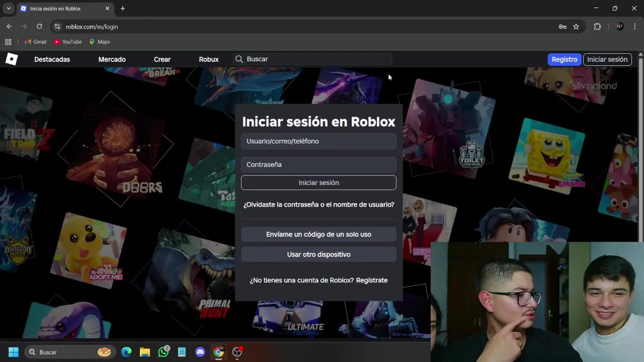Click the search magnifier icon in Roblox navbar
Viewport: 644px width, 362px height.
coord(239,59)
